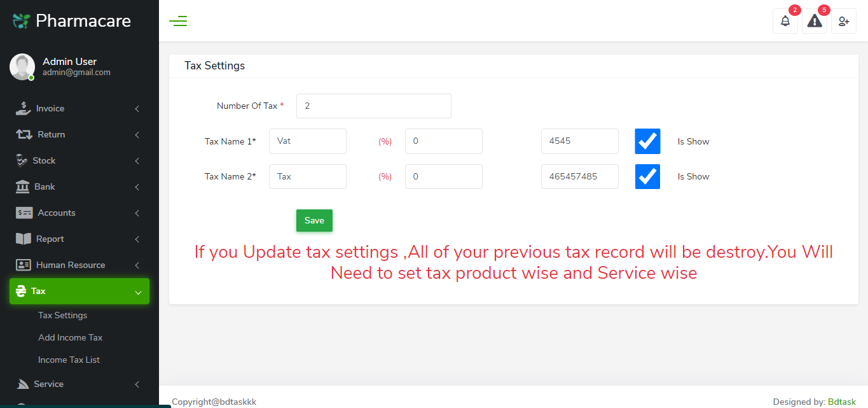
Task: Click the Pharmacare leaf logo
Action: [x=20, y=20]
